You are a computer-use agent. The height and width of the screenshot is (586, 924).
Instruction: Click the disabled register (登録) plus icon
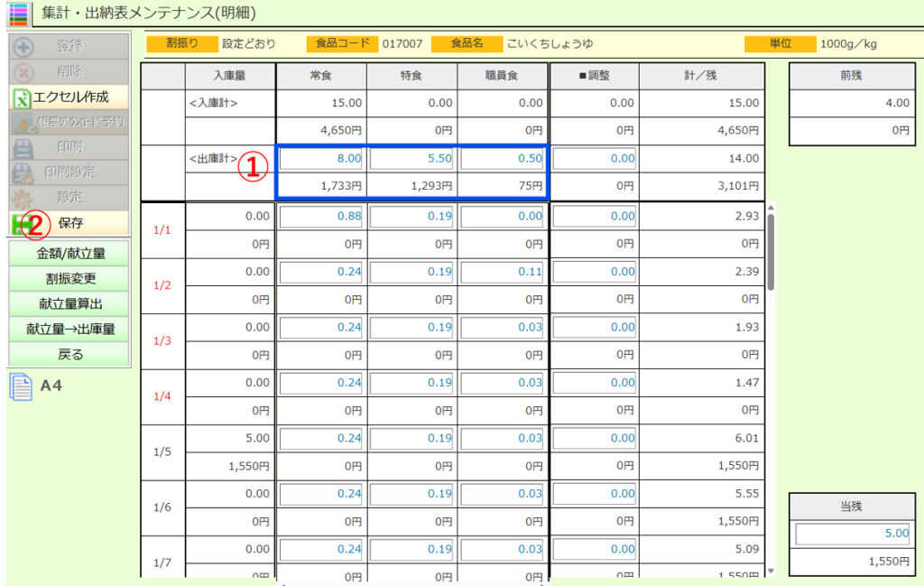click(23, 47)
